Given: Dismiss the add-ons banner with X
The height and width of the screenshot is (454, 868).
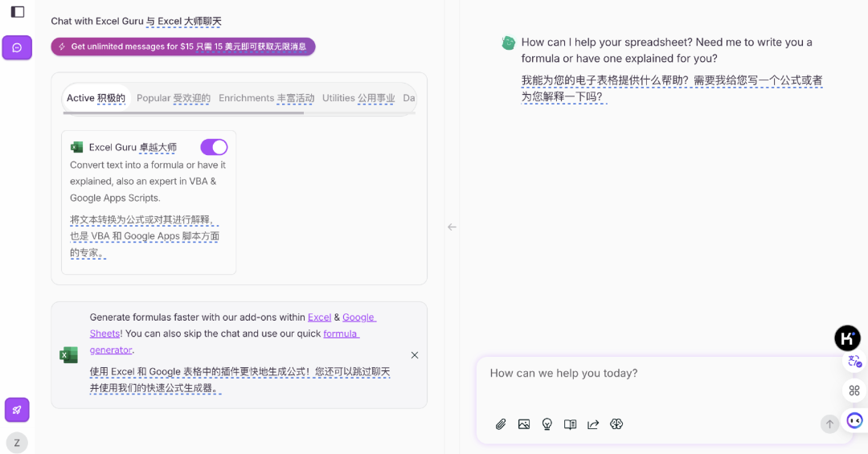Looking at the screenshot, I should coord(415,355).
